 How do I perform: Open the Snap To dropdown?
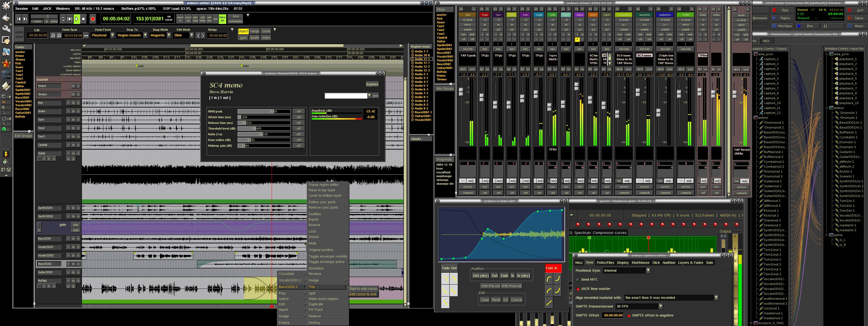(x=145, y=35)
